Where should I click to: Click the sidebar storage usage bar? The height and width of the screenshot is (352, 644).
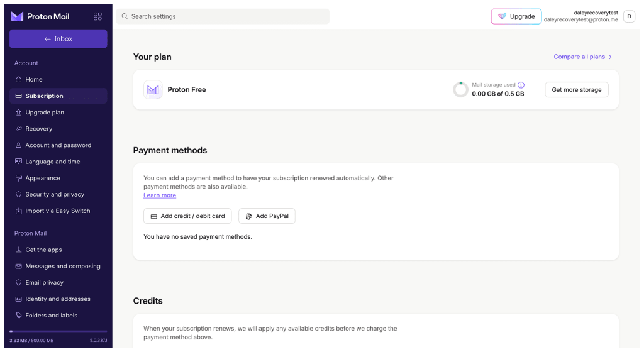(x=58, y=331)
